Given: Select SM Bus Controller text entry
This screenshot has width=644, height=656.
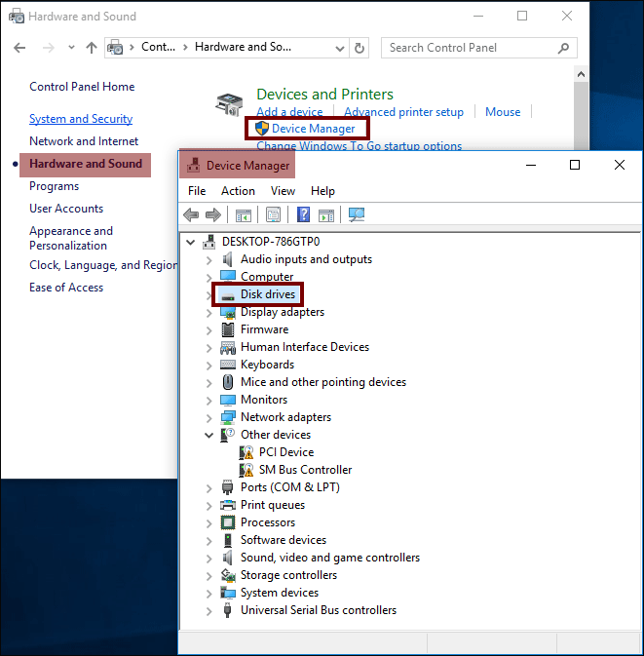Looking at the screenshot, I should (305, 470).
